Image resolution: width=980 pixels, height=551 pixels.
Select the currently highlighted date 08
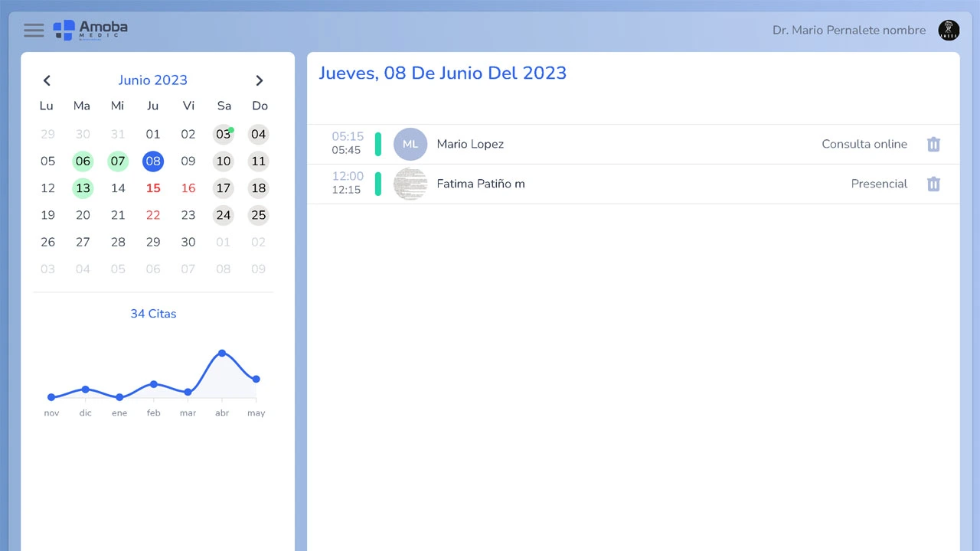(x=153, y=161)
